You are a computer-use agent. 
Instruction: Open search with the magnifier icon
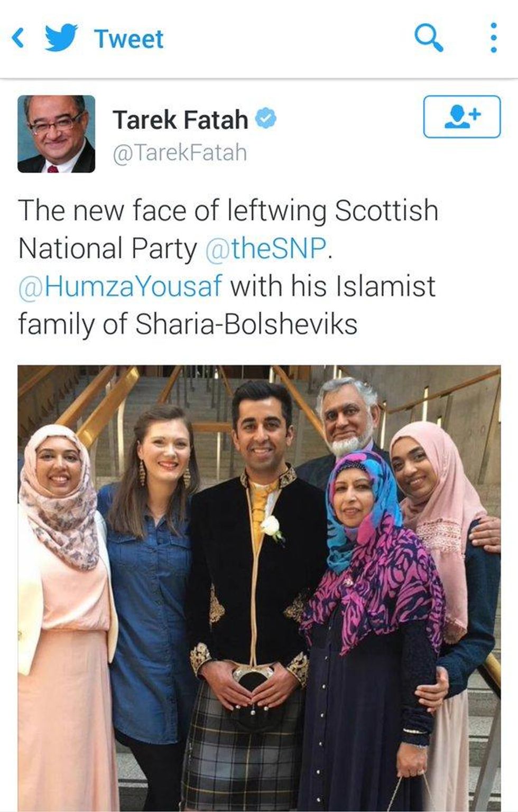[x=429, y=38]
